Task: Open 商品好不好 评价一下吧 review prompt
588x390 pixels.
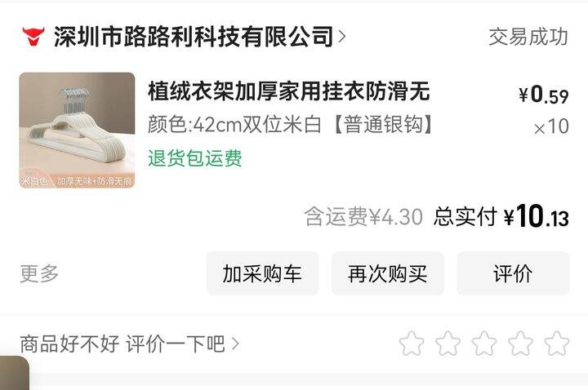Action: tap(122, 343)
